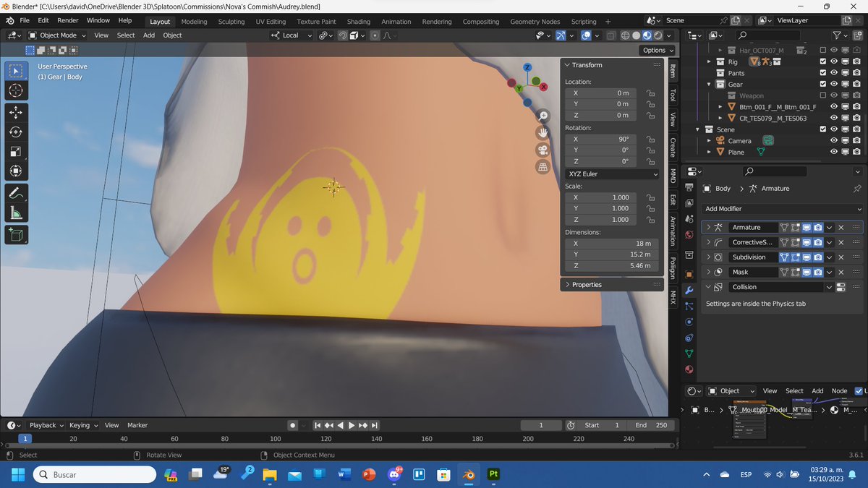Open the Modifiers wrench tab
868x488 pixels.
pyautogui.click(x=689, y=290)
